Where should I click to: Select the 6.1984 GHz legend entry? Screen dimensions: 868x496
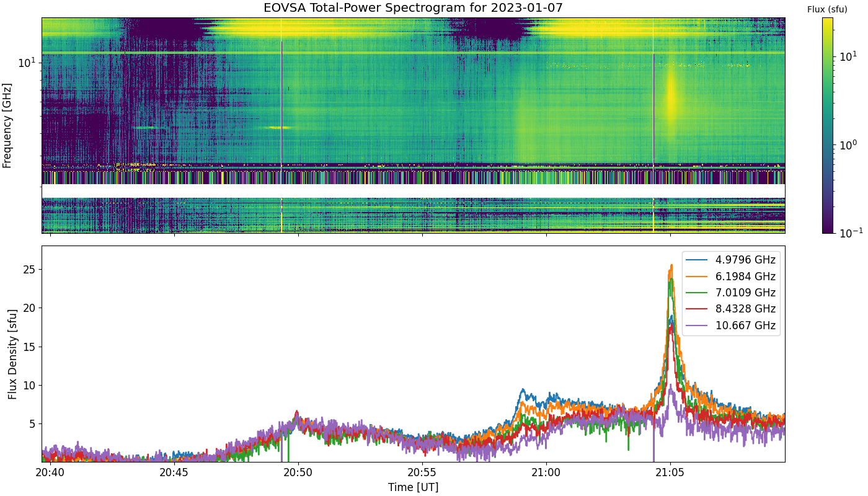click(731, 277)
